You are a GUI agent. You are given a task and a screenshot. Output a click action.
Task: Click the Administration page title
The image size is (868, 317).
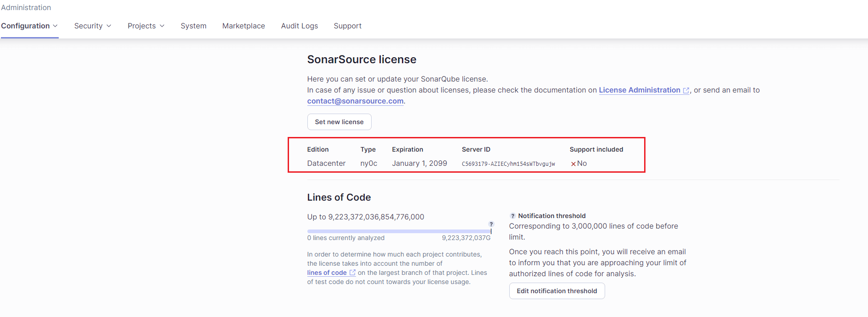(x=26, y=7)
